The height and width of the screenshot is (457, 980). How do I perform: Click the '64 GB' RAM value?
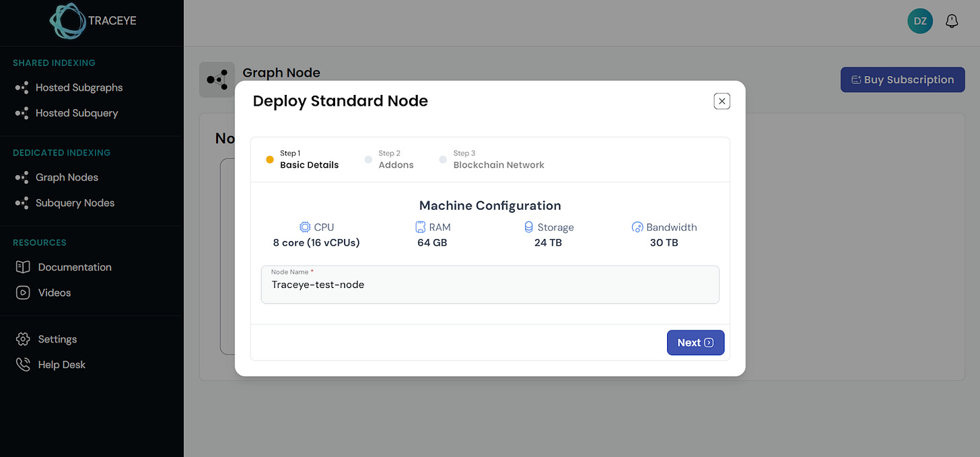(x=432, y=242)
